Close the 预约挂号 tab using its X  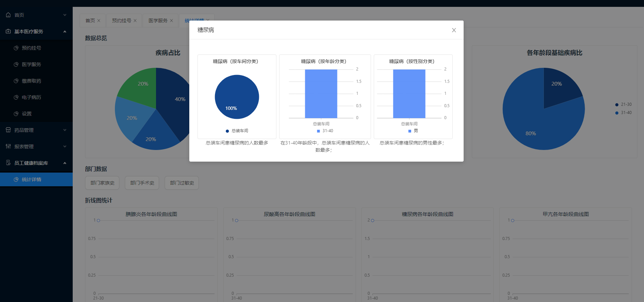coord(135,21)
